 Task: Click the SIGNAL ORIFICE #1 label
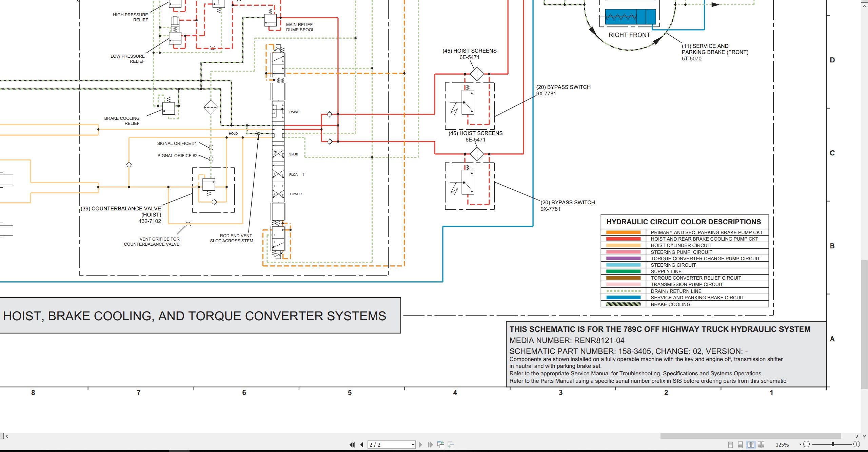point(177,143)
